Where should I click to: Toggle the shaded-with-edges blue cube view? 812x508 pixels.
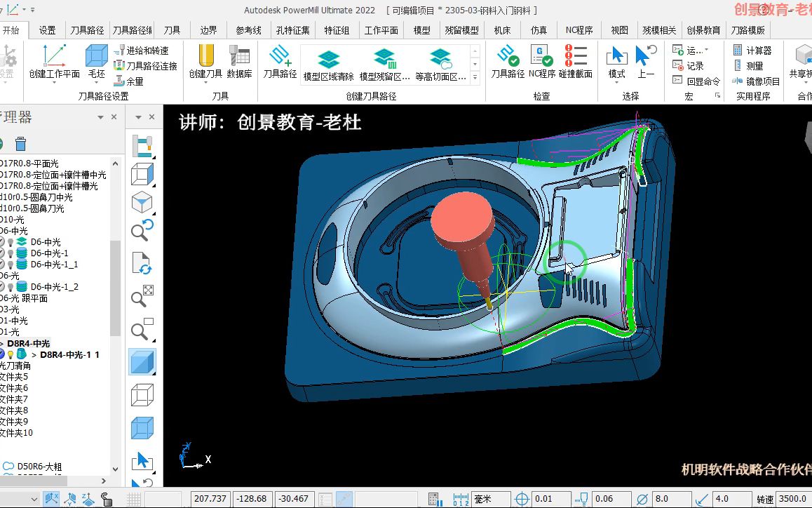click(142, 428)
